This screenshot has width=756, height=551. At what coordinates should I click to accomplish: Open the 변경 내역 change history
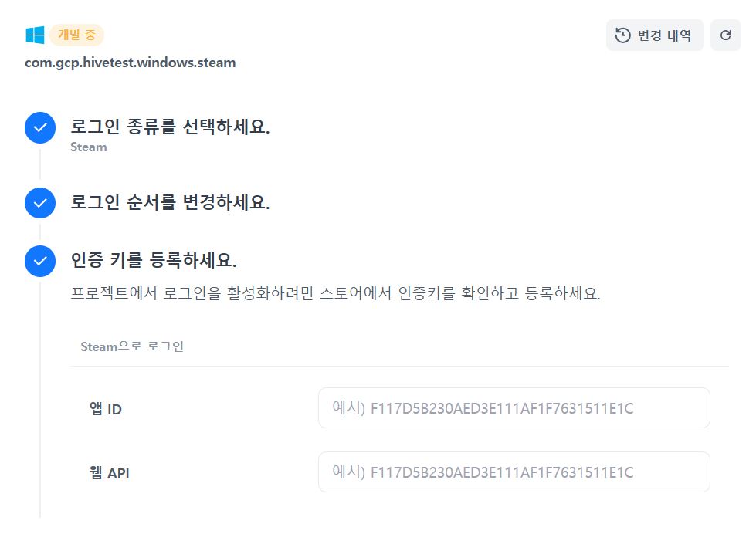tap(655, 35)
